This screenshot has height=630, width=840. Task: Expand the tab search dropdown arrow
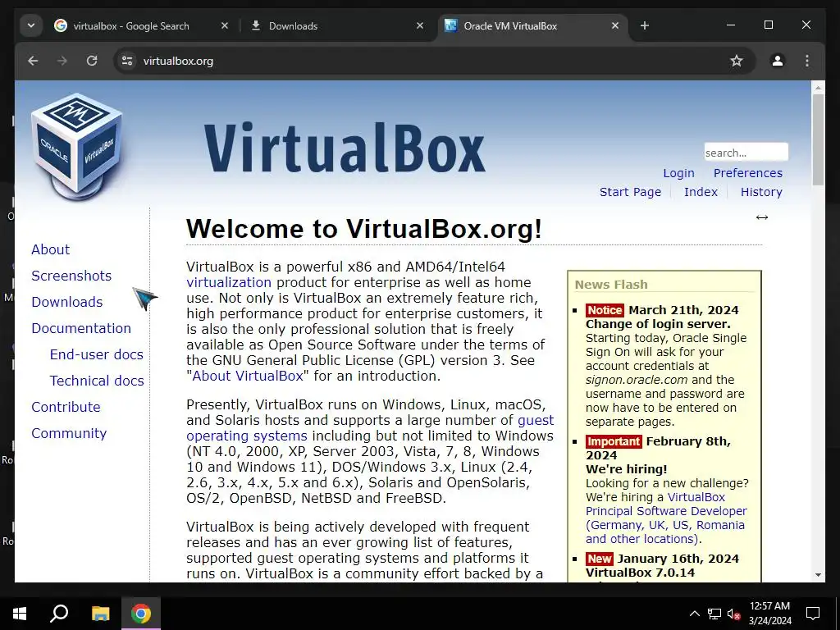[31, 25]
